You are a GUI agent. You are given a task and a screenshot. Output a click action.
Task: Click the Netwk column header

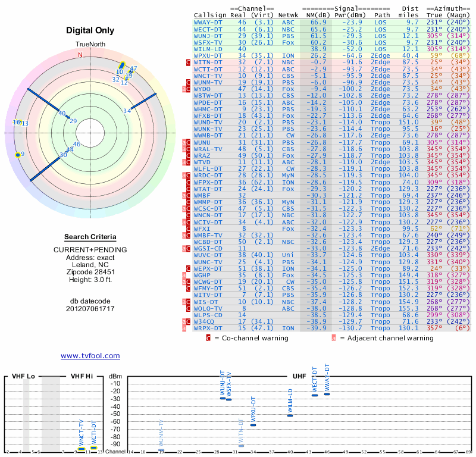[x=288, y=15]
